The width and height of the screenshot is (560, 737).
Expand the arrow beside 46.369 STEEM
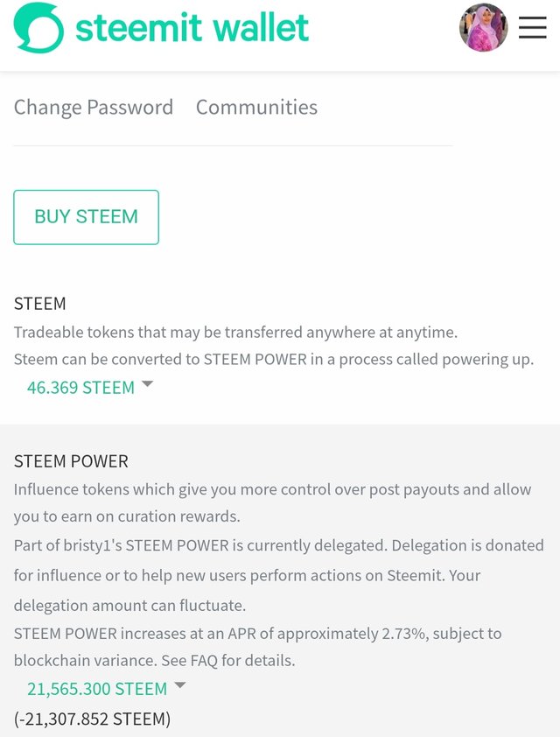(x=148, y=384)
